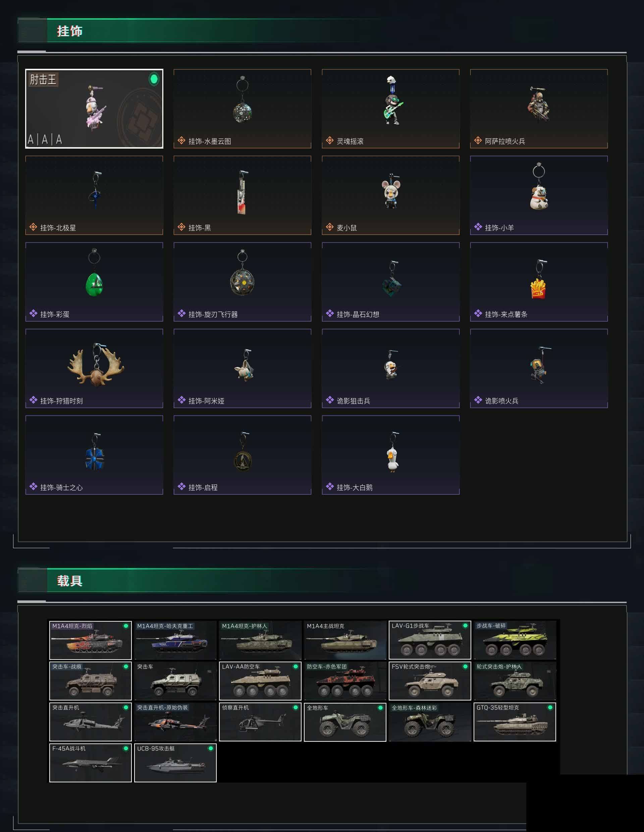The width and height of the screenshot is (644, 832).
Task: Open the 载具 section header
Action: point(69,581)
